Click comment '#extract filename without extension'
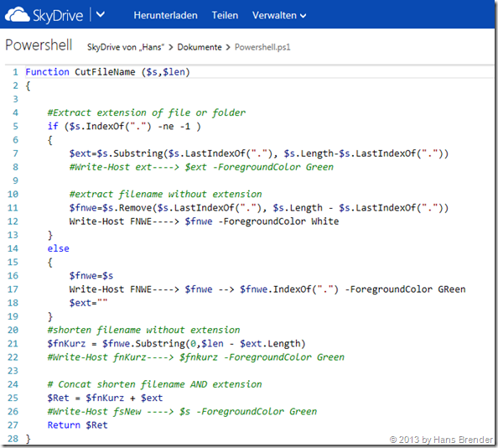Image resolution: width=498 pixels, height=448 pixels. pyautogui.click(x=165, y=194)
